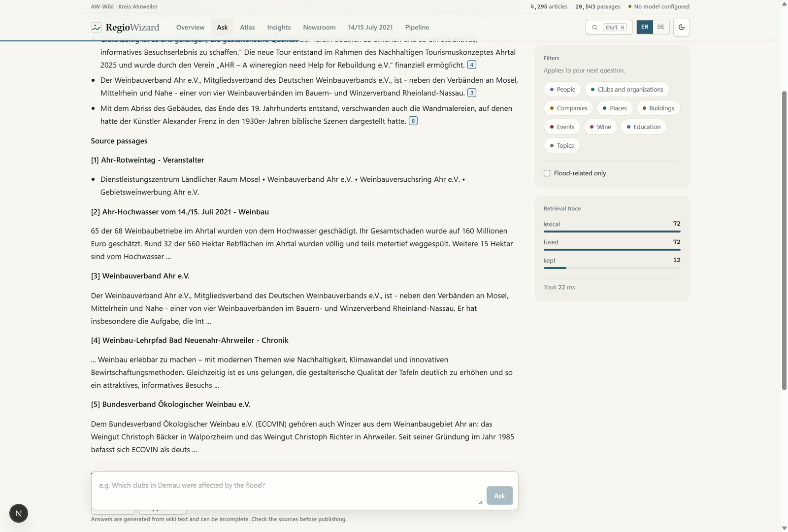The width and height of the screenshot is (788, 532).
Task: Open citation marker 3
Action: (472, 93)
